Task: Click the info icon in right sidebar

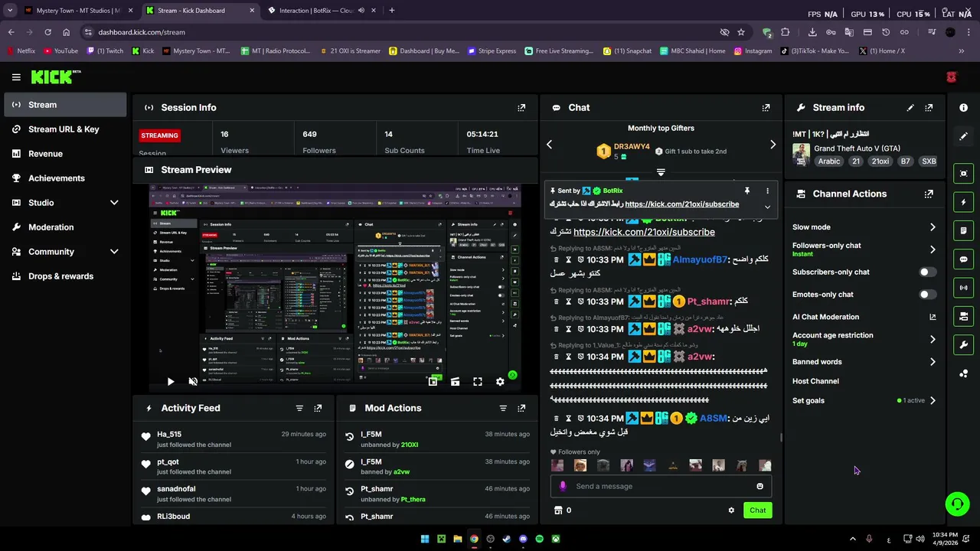Action: point(963,108)
